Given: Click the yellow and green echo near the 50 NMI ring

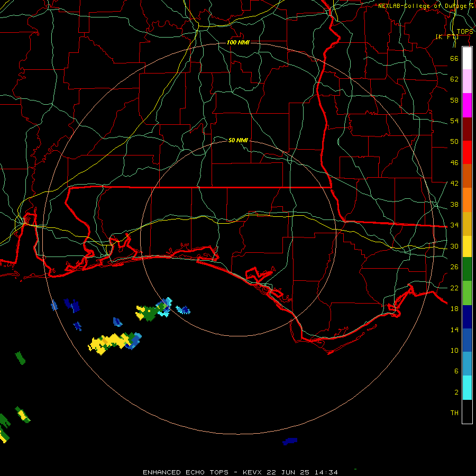Looking at the screenshot, I should click(153, 309).
